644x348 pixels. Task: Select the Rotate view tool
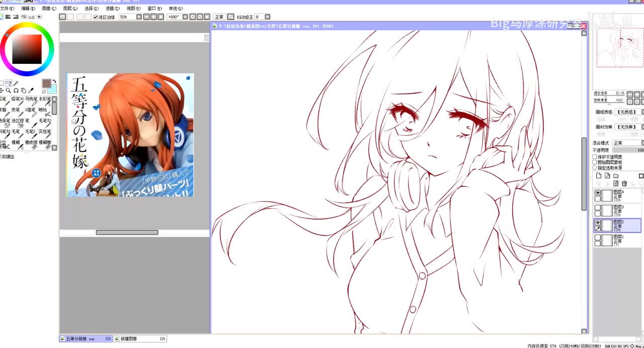16,91
